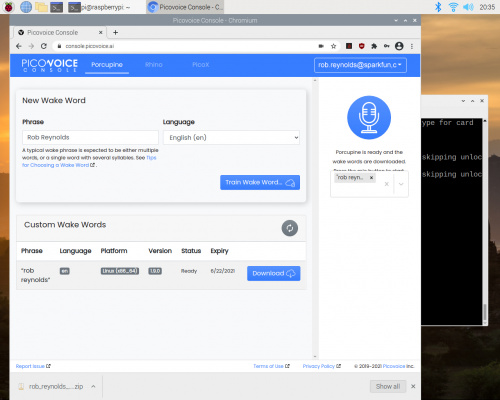Open the Bluetooth tray menu

click(x=438, y=7)
